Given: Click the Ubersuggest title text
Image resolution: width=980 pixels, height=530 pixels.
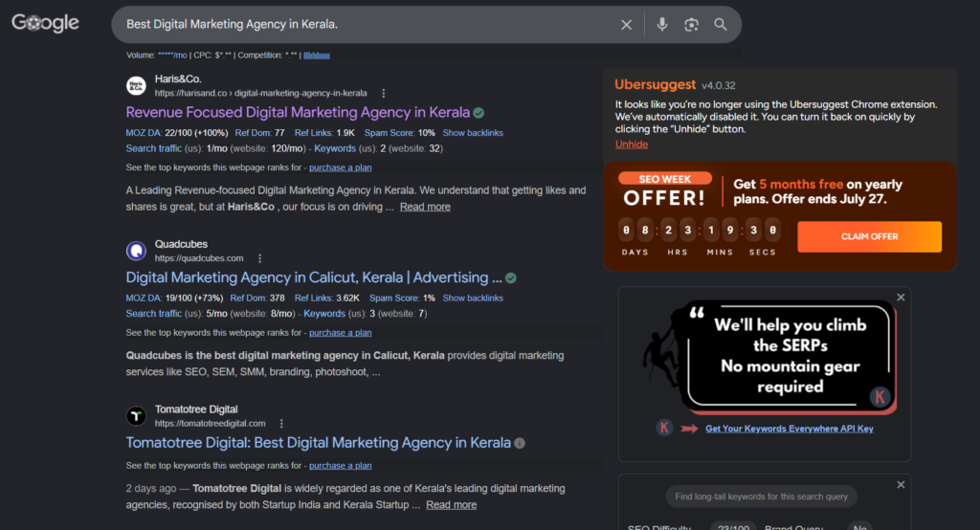Looking at the screenshot, I should point(655,84).
